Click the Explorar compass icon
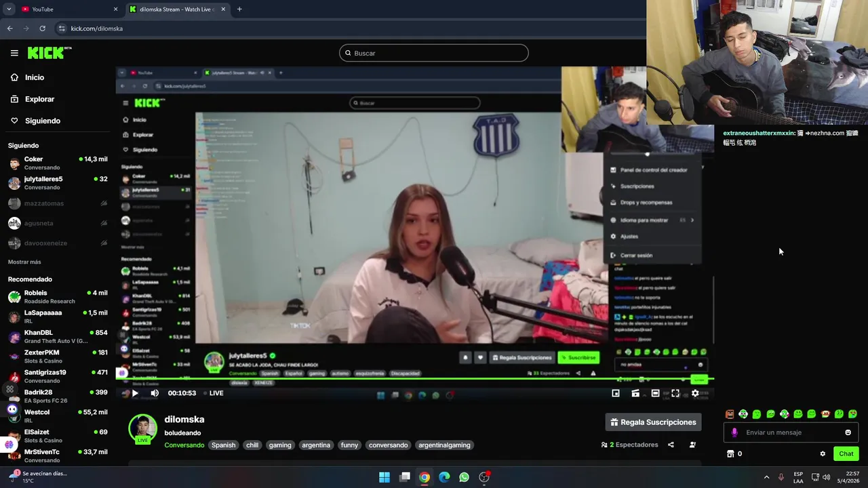 click(14, 99)
